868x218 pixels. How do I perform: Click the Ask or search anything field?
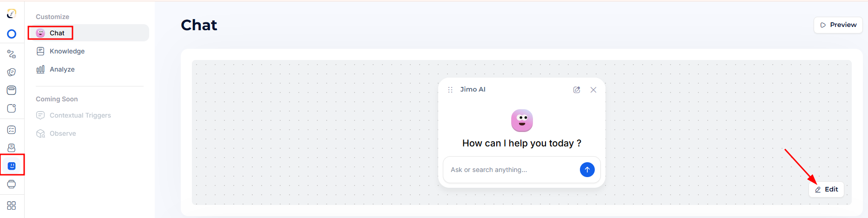(511, 170)
